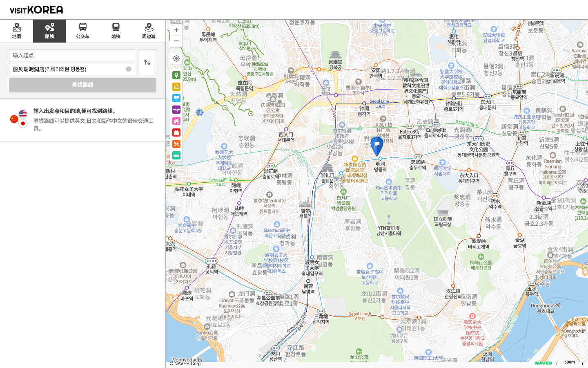Click the teal car transportation icon
The height and width of the screenshot is (368, 588).
[x=176, y=156]
